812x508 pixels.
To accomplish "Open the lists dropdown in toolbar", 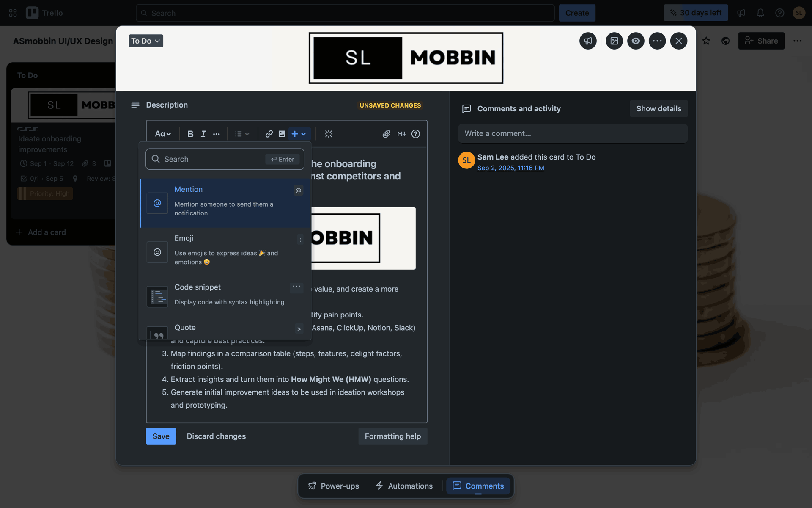I will [242, 134].
